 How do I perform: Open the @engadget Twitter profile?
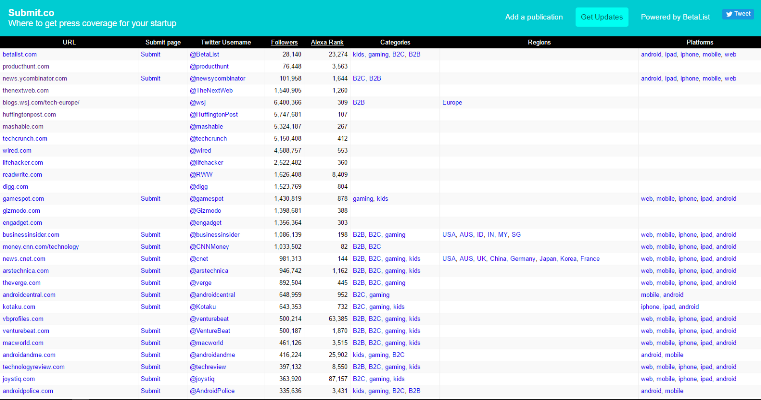(x=205, y=223)
